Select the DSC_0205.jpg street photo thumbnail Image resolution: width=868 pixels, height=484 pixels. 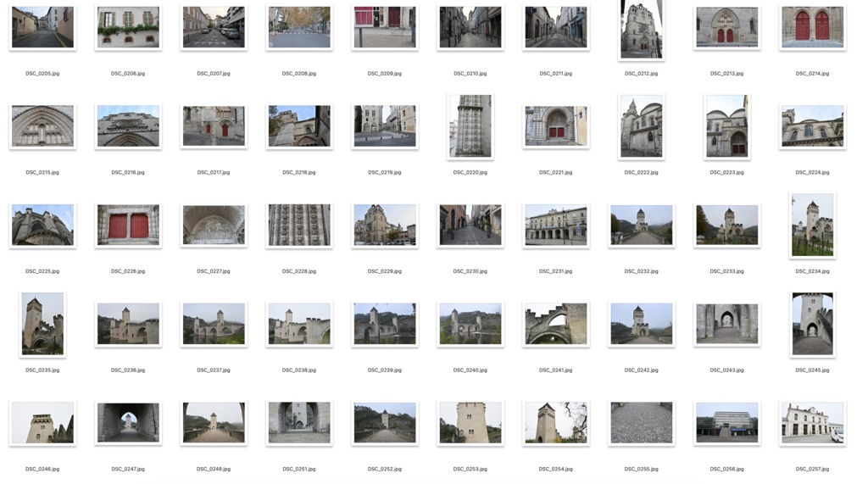coord(42,27)
